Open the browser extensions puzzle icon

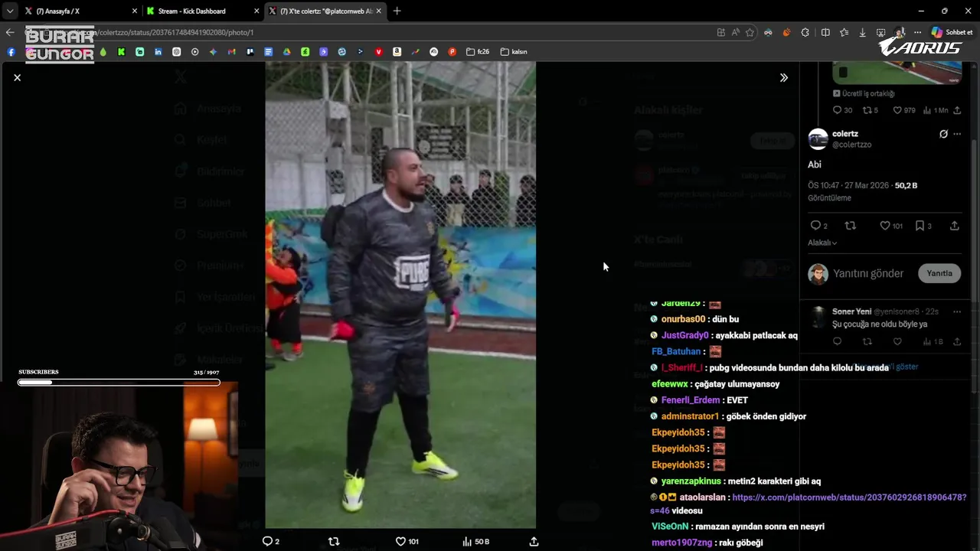point(805,32)
